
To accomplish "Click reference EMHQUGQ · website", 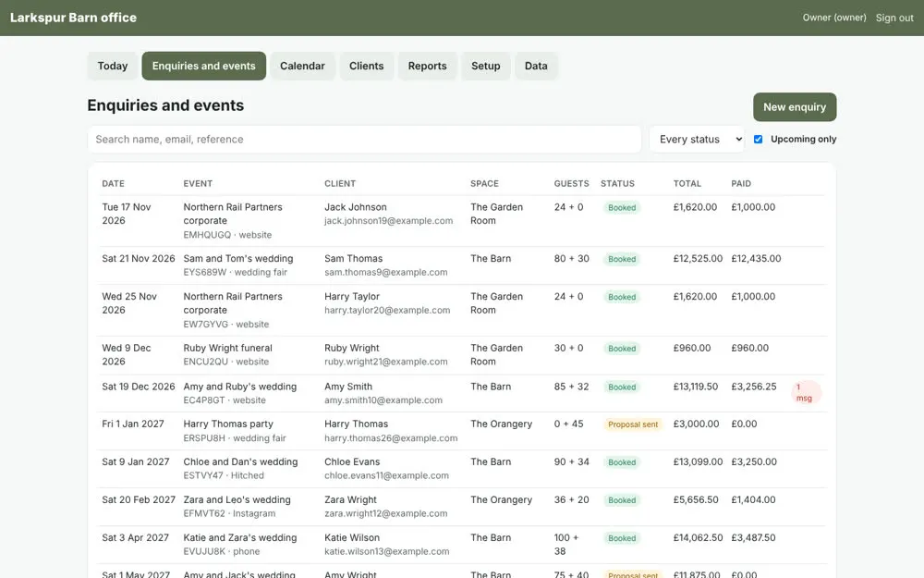I will (x=227, y=235).
